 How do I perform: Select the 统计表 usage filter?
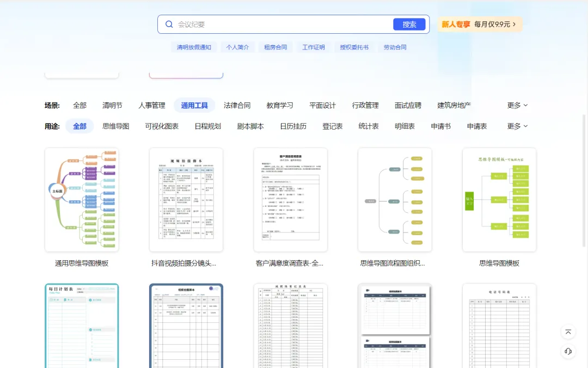pos(368,126)
